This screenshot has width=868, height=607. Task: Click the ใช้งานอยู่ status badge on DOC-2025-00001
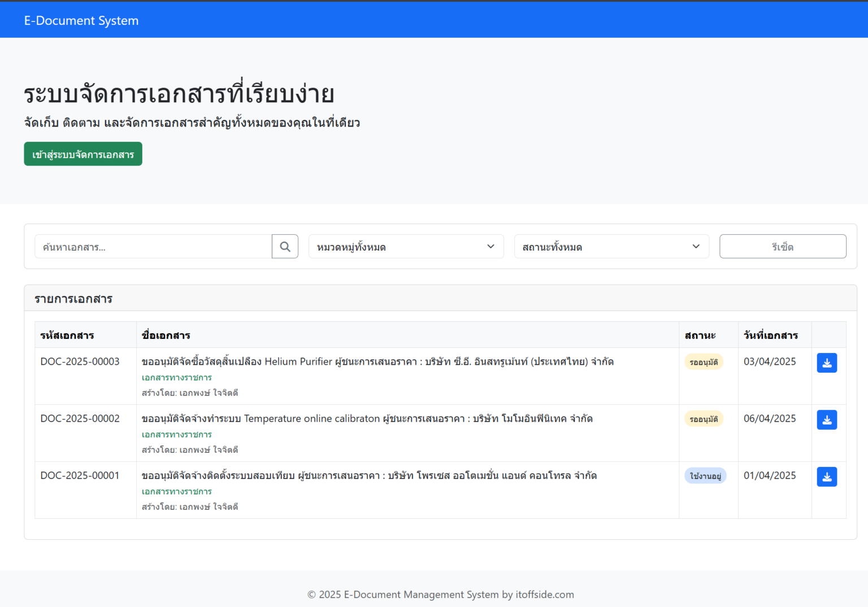coord(705,475)
